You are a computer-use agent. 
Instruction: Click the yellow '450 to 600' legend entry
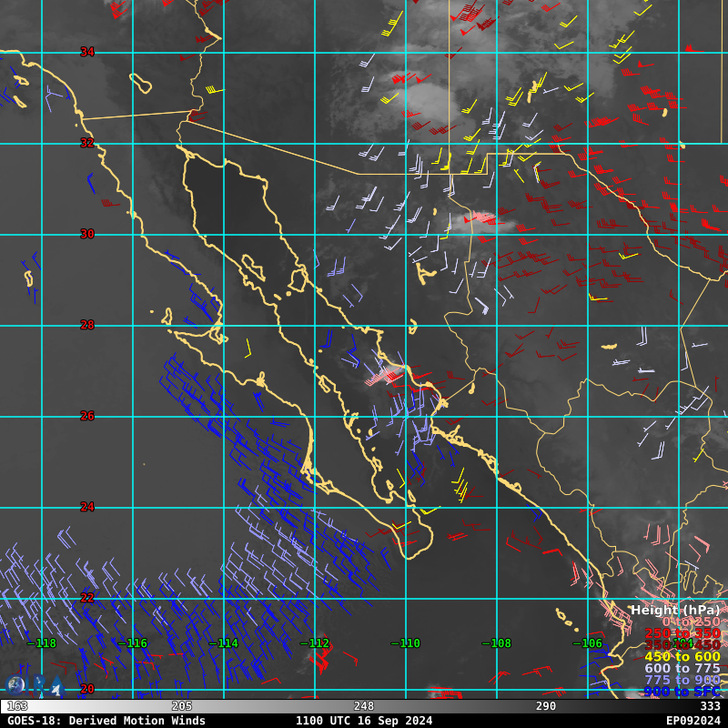(x=682, y=657)
